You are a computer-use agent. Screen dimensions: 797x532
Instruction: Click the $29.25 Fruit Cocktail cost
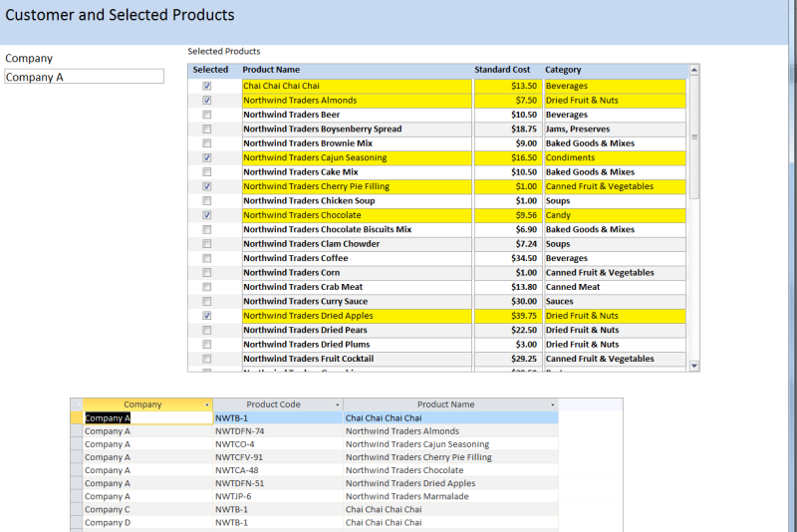508,359
